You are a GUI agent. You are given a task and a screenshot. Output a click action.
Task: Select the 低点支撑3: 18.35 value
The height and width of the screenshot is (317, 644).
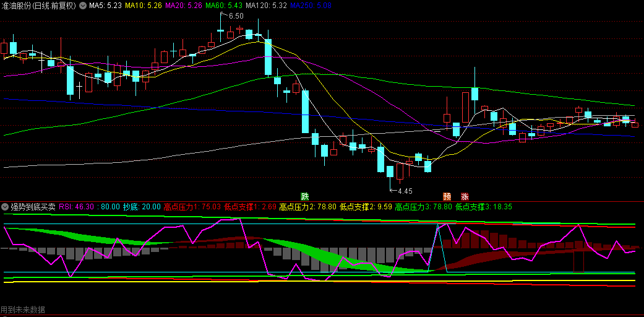click(x=484, y=206)
